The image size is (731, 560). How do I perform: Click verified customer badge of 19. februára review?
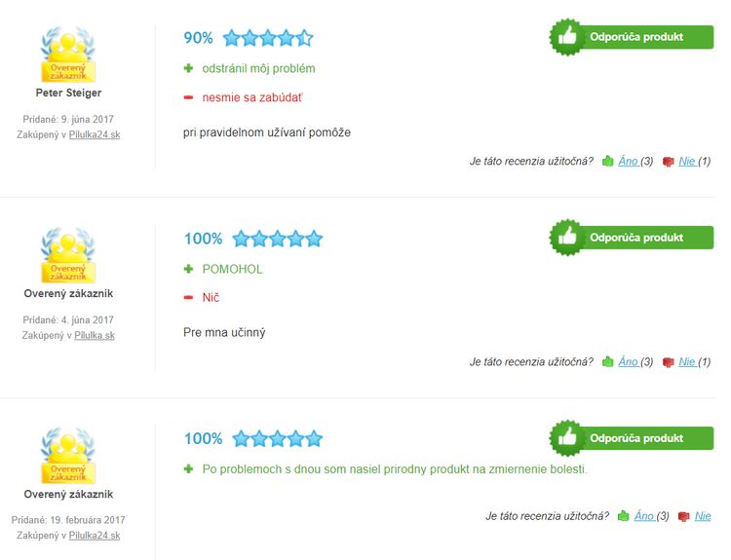(x=68, y=456)
